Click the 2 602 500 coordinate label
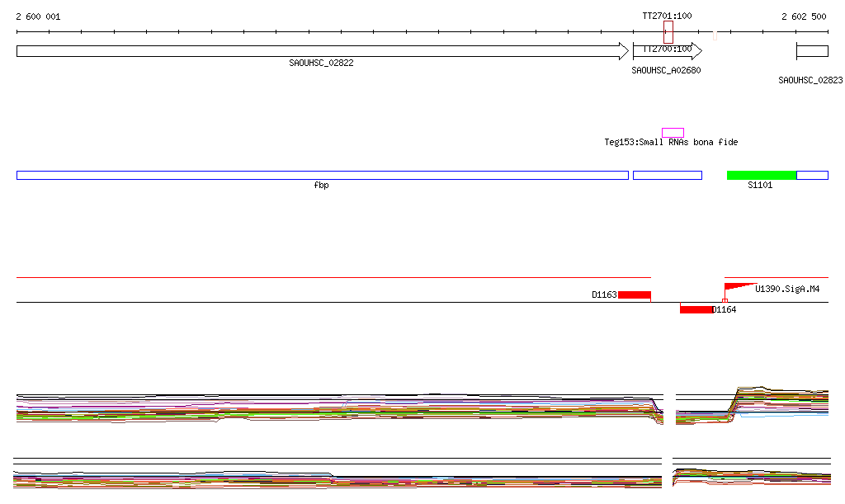 point(804,16)
